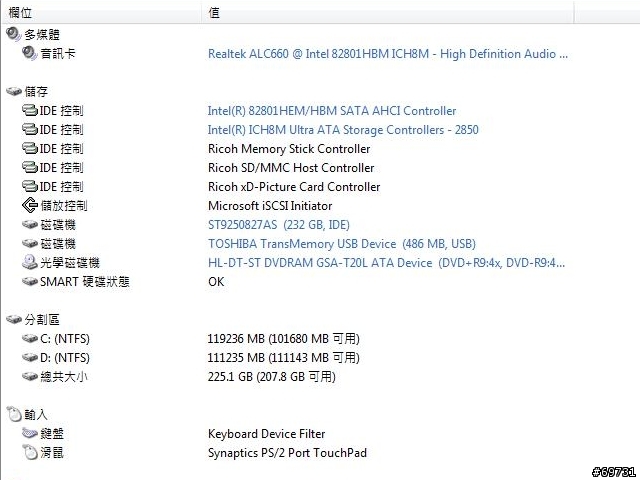Select the SMART 硬碟狀態 field label
This screenshot has width=640, height=480.
(84, 282)
